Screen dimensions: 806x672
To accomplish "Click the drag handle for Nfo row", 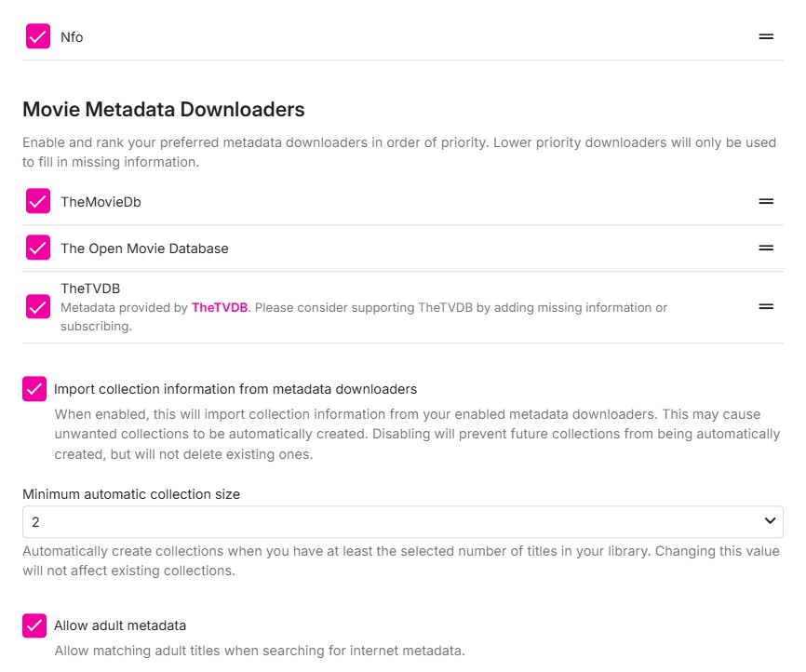I will point(766,36).
